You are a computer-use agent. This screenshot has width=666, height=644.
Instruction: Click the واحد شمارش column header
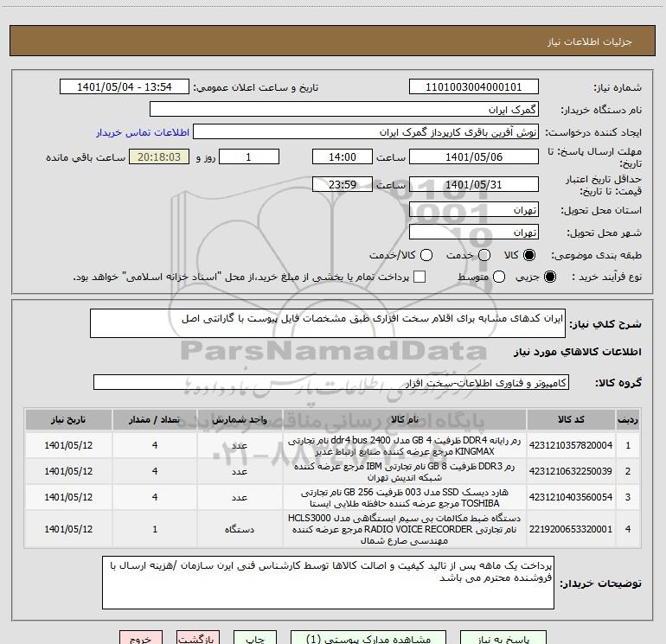click(240, 419)
